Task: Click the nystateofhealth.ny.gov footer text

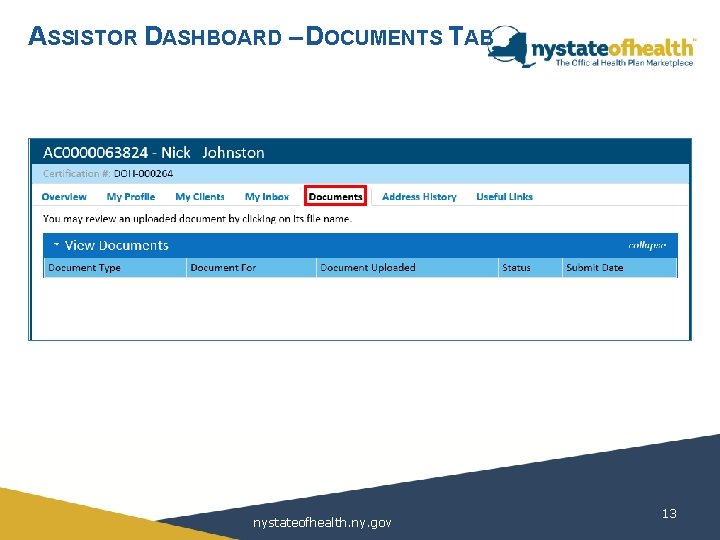Action: point(322,523)
